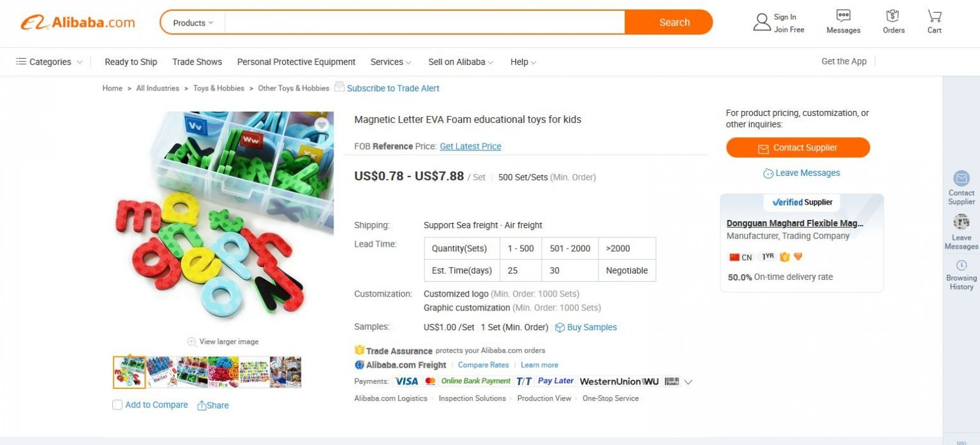The height and width of the screenshot is (445, 980).
Task: Open the Orders icon
Action: pyautogui.click(x=893, y=16)
